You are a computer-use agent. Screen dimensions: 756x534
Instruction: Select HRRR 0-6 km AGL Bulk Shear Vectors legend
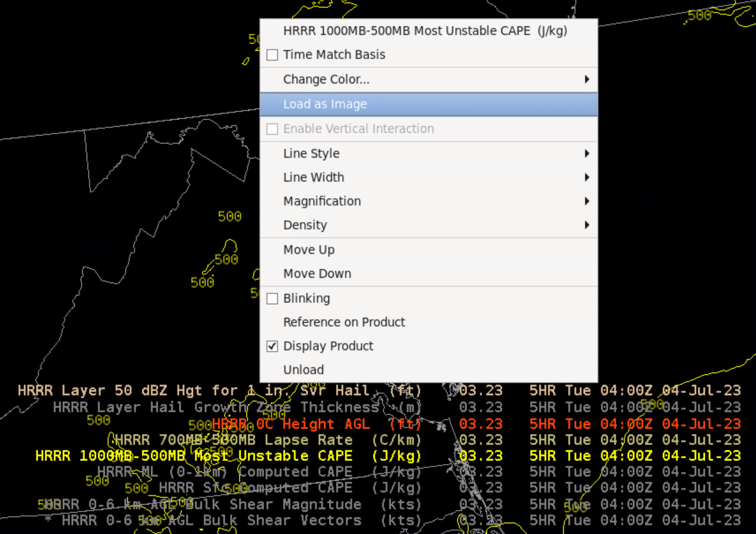pyautogui.click(x=392, y=520)
